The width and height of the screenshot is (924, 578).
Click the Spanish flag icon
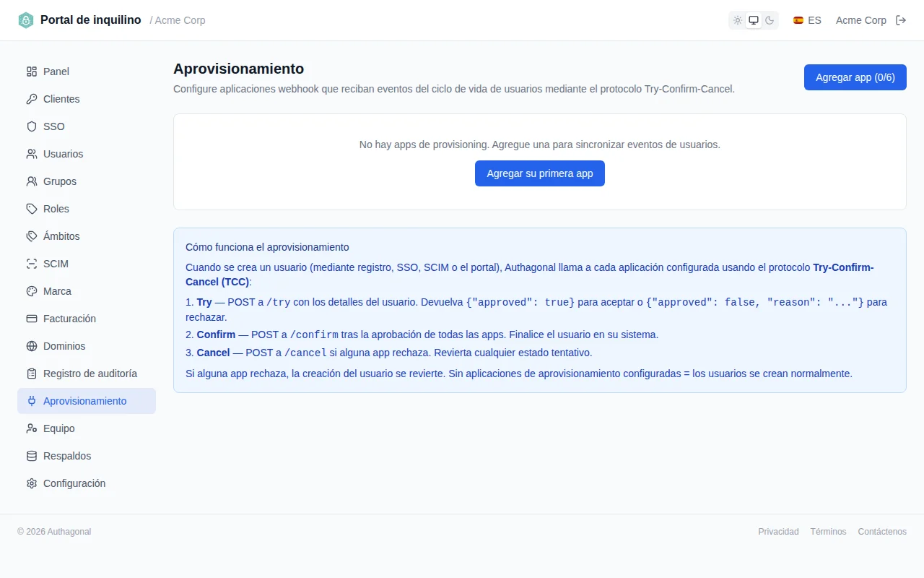click(x=798, y=20)
